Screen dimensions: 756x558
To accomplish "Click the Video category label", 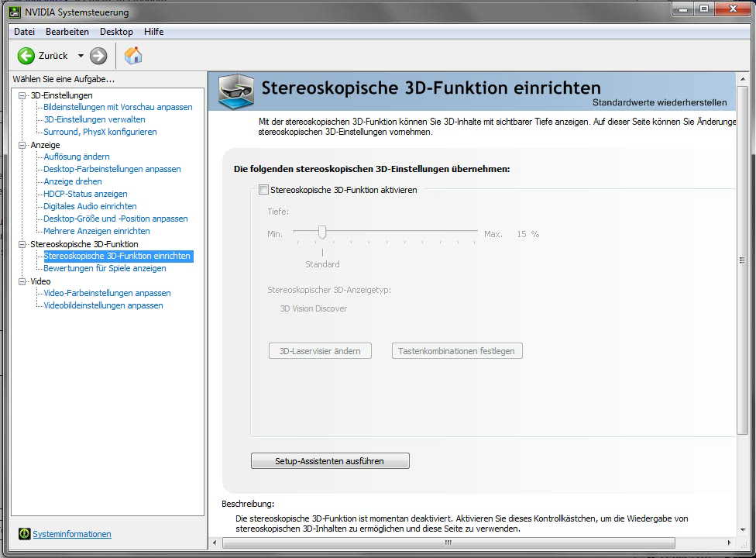I will pyautogui.click(x=40, y=281).
